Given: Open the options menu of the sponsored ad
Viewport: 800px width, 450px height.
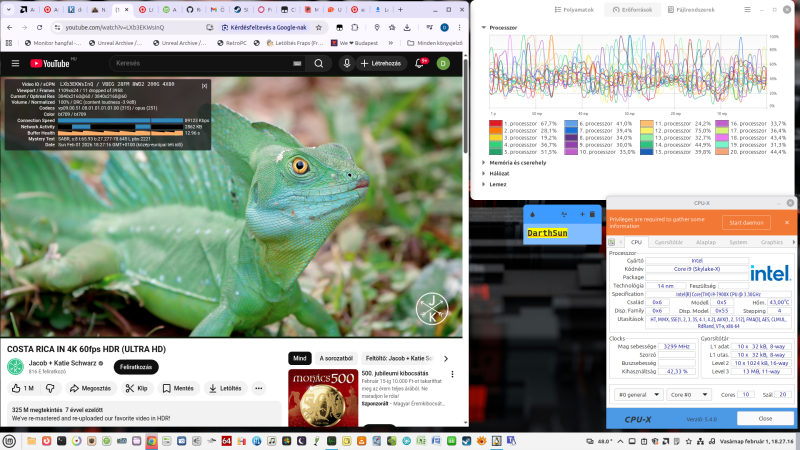Looking at the screenshot, I should pos(452,374).
